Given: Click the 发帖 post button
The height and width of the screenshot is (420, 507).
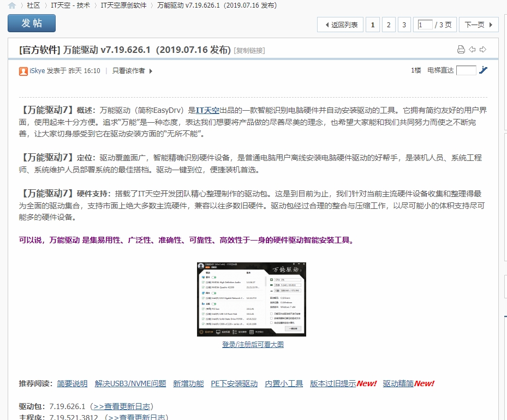Looking at the screenshot, I should click(32, 23).
